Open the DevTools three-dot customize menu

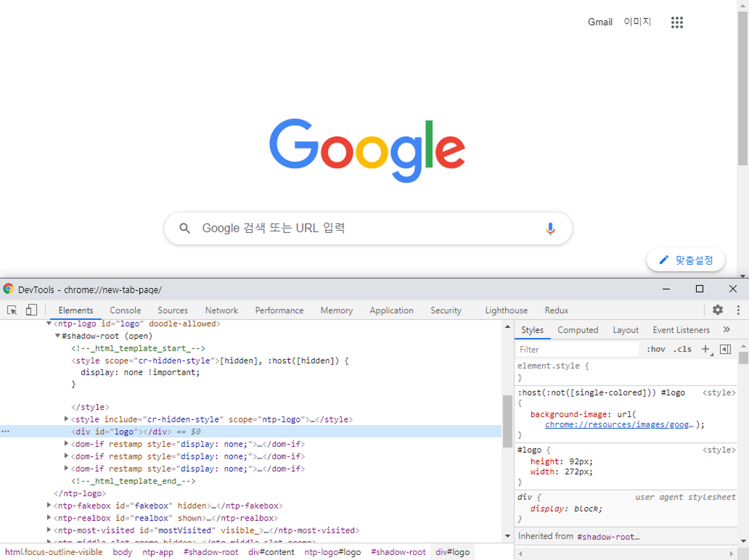[x=738, y=310]
